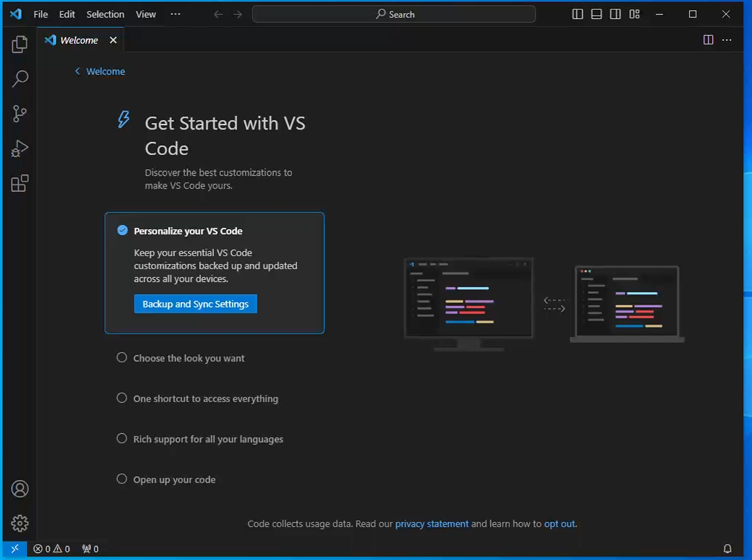Open the Manage gear icon
Screen dimensions: 752x560
(x=20, y=524)
